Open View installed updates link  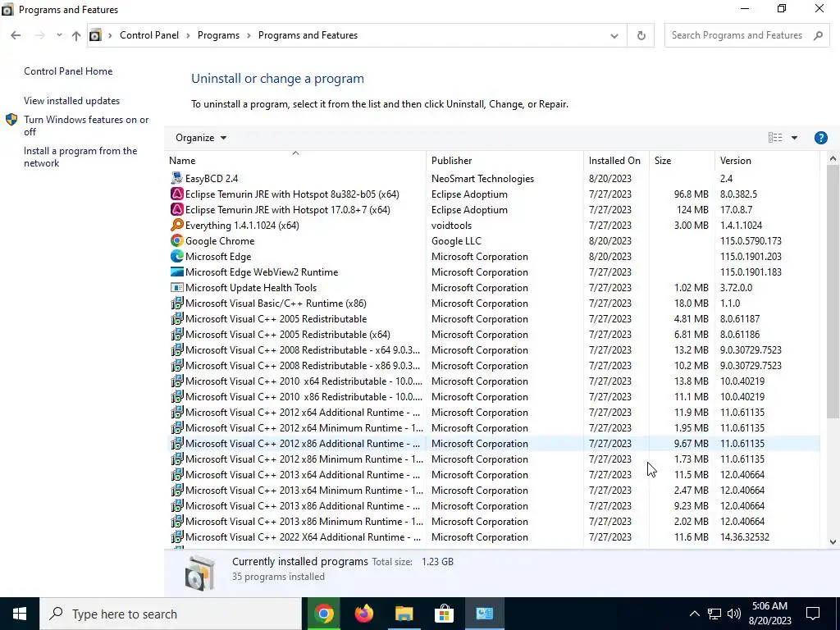point(72,101)
